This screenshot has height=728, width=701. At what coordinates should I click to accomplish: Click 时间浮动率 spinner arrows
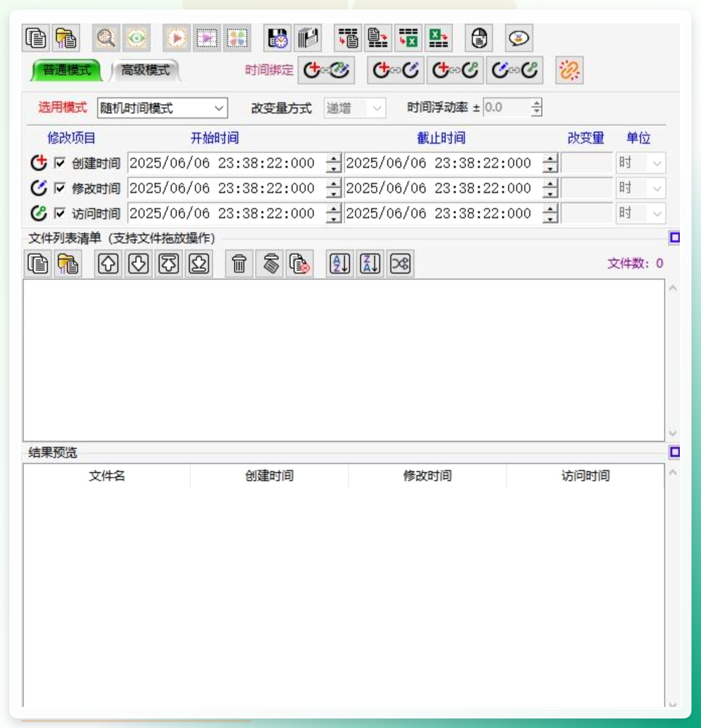point(537,107)
